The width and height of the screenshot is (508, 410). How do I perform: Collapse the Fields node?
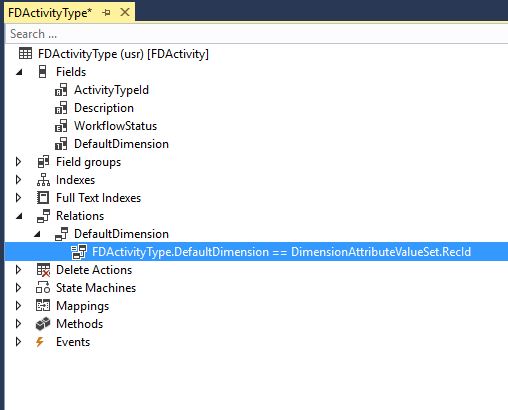pyautogui.click(x=19, y=72)
